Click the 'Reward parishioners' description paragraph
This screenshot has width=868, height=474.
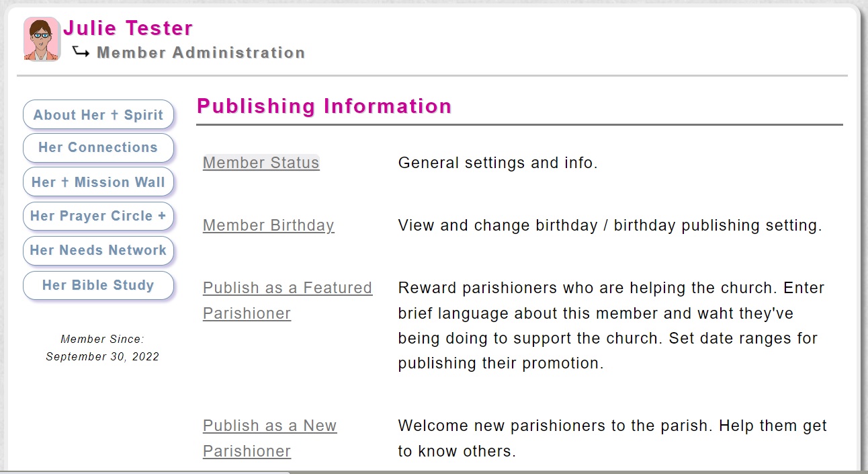point(611,325)
